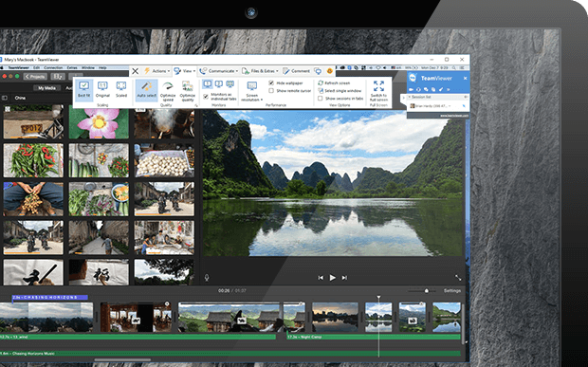Screen dimensions: 588x367
Task: Select Scaled display mode
Action: point(121,89)
